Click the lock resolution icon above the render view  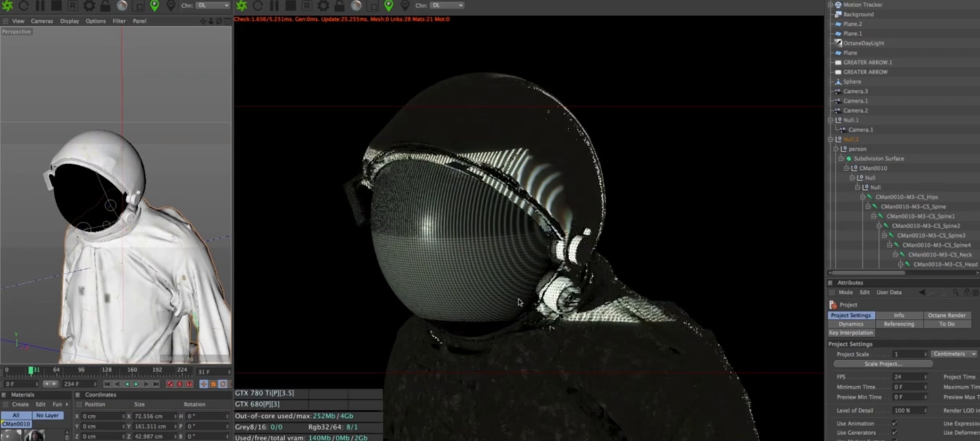(339, 6)
